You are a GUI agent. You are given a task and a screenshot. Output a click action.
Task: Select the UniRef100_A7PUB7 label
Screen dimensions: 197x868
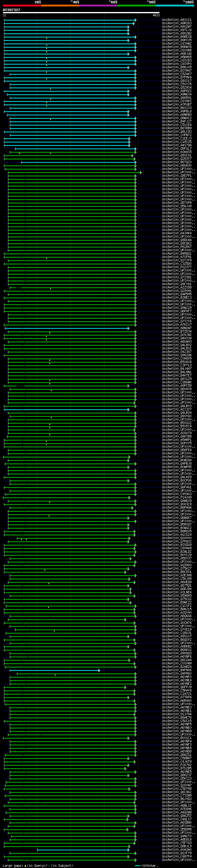tap(177, 104)
